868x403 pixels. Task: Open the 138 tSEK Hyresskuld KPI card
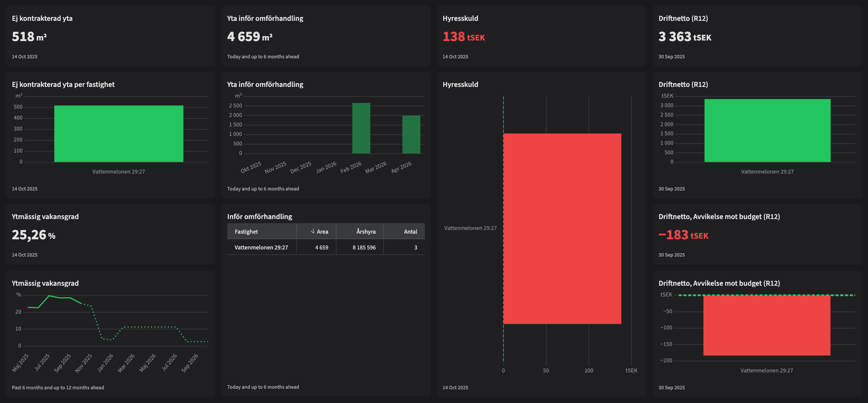point(463,36)
